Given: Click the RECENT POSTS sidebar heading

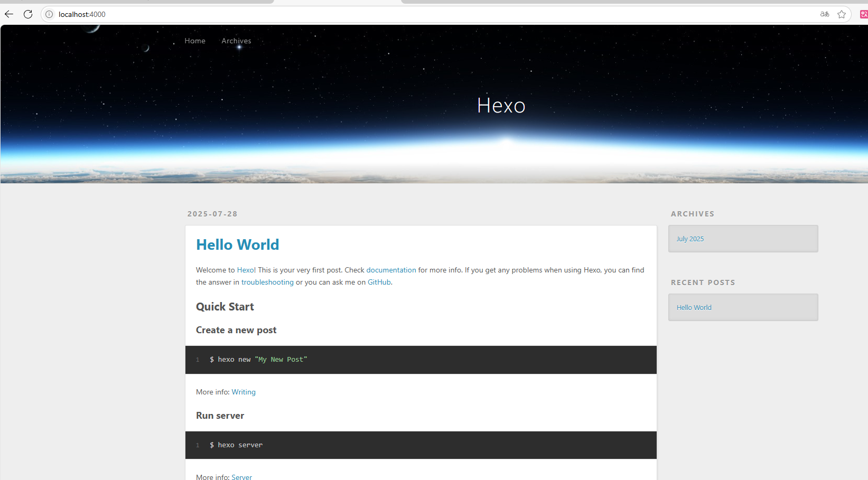Looking at the screenshot, I should coord(703,283).
